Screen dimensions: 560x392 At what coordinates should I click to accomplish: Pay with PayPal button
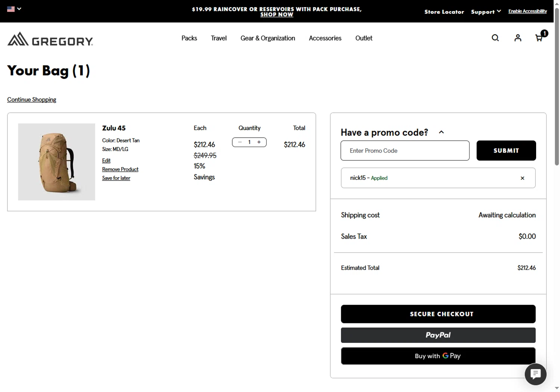(x=438, y=335)
